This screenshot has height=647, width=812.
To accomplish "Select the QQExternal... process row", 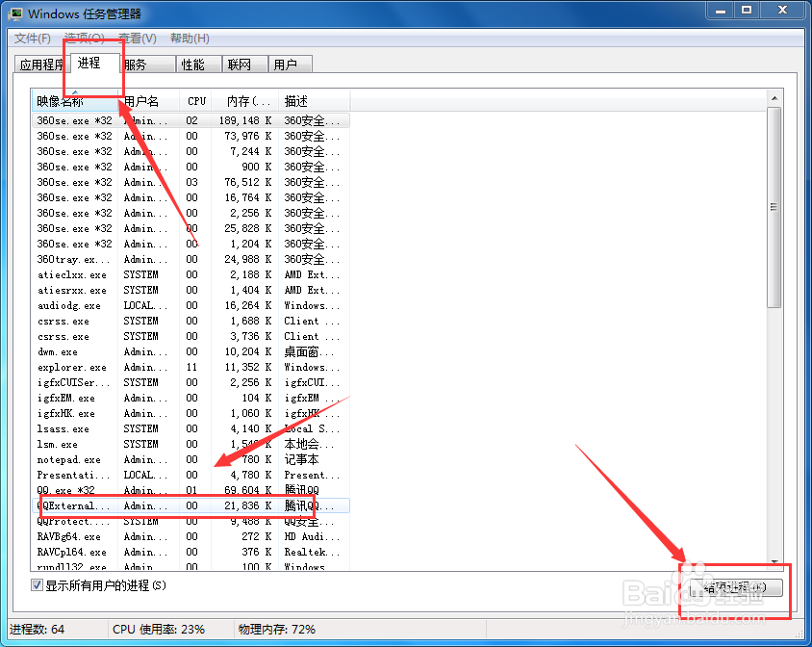I will click(x=190, y=505).
